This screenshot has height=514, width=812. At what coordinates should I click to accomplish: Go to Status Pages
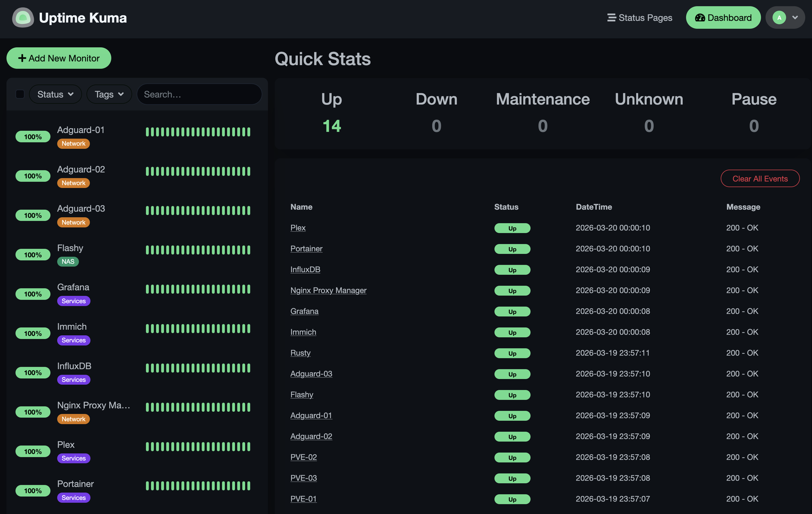click(640, 17)
